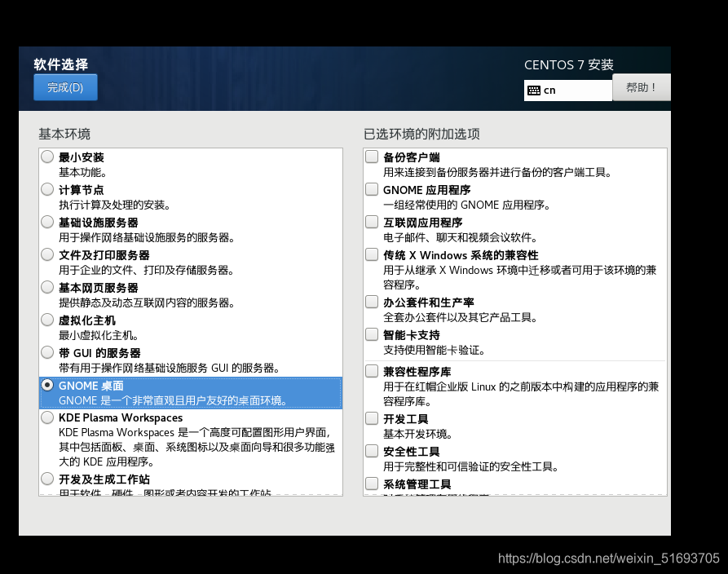
Task: Check 传统 X Windows 系统的兼容性
Action: click(x=372, y=254)
